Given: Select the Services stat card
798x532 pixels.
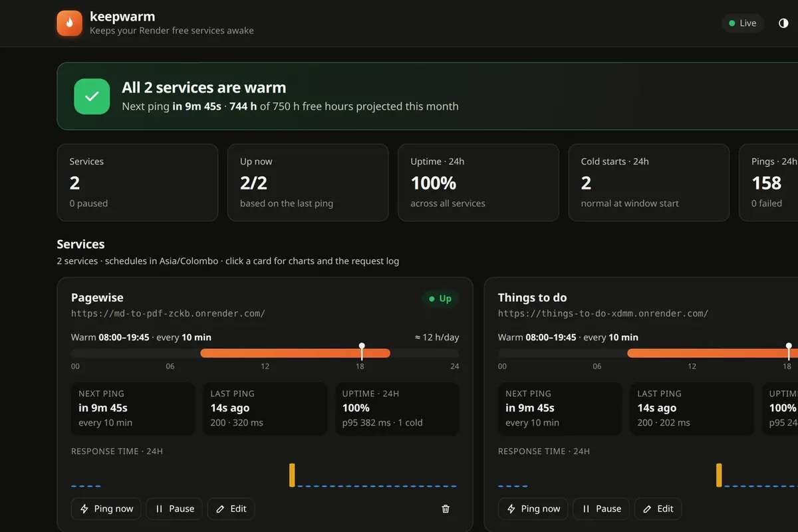Looking at the screenshot, I should [138, 183].
